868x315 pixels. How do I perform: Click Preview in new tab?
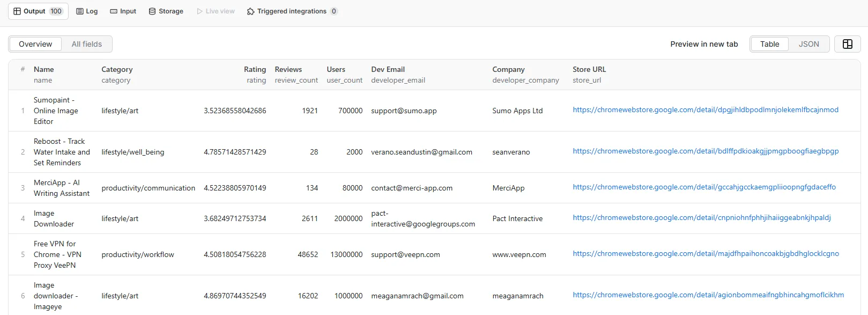tap(704, 44)
